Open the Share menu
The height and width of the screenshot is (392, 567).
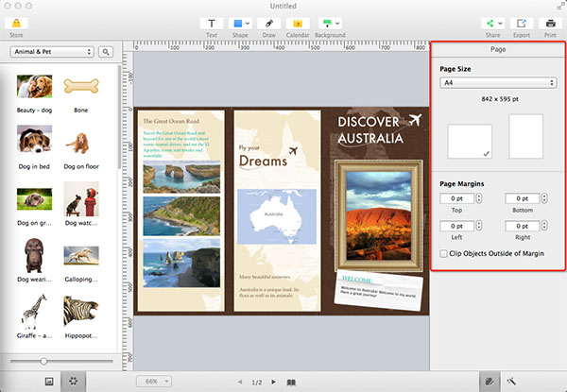pos(491,22)
